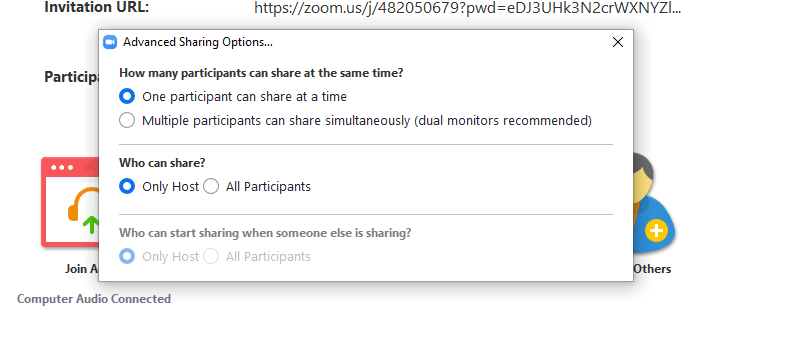Image resolution: width=795 pixels, height=361 pixels.
Task: Click the Only Host radio under start sharing
Action: click(127, 257)
